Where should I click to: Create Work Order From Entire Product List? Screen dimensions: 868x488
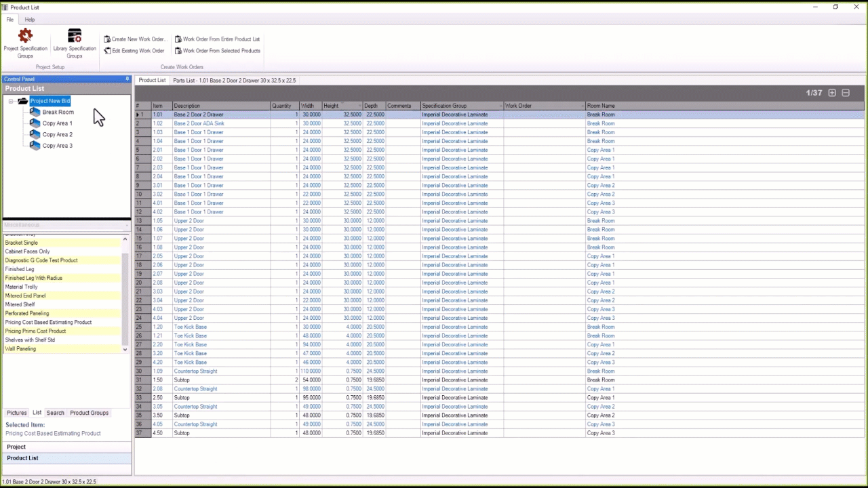pyautogui.click(x=217, y=39)
